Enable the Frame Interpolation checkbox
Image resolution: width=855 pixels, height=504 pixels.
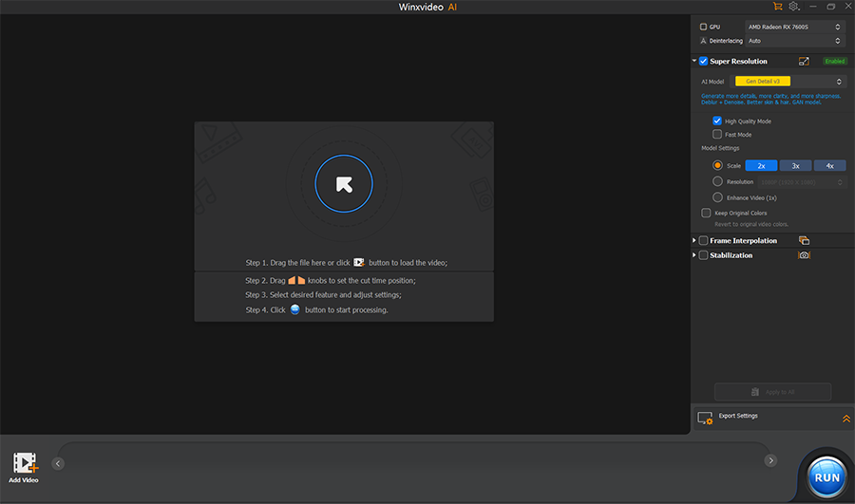coord(703,240)
